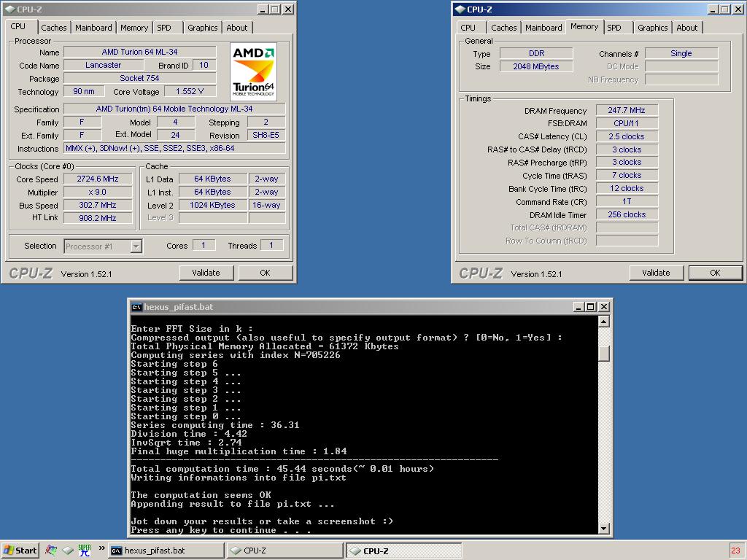The height and width of the screenshot is (560, 747).
Task: Open the SPD tab in left CPU-Z window
Action: 164,28
